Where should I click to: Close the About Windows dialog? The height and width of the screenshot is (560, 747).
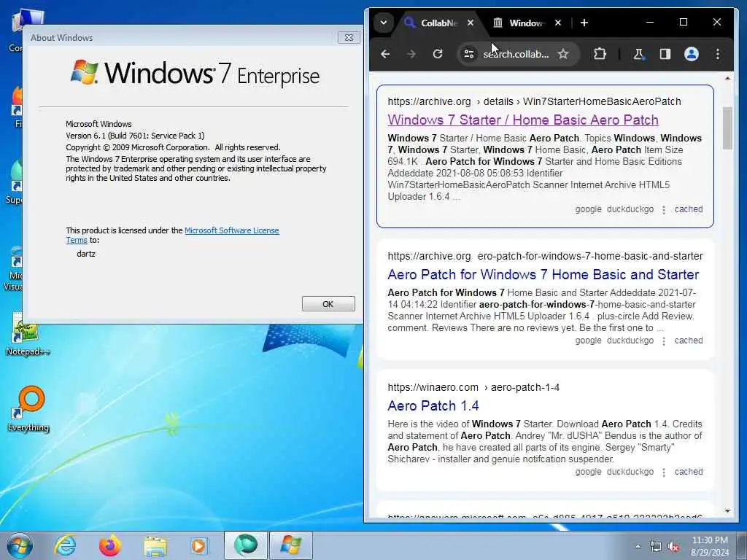tap(349, 37)
